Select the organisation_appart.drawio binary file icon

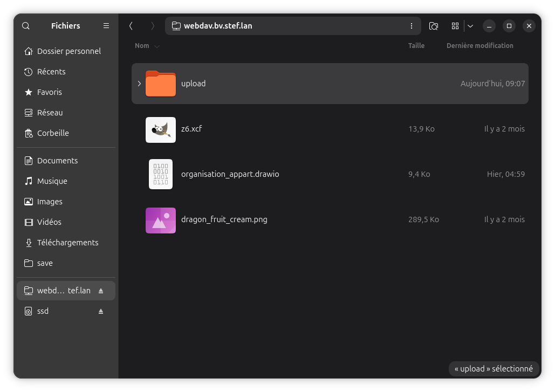161,174
